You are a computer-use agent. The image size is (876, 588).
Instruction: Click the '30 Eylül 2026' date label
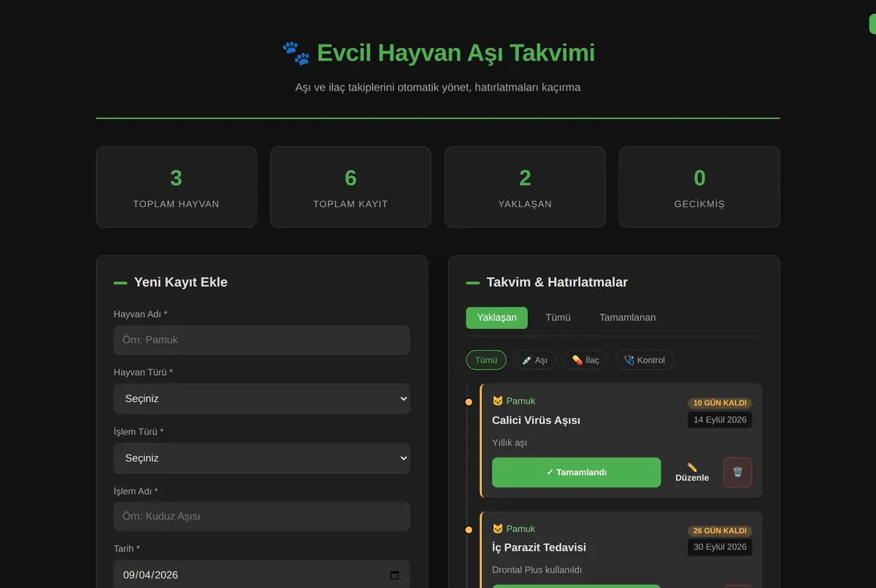coord(720,547)
